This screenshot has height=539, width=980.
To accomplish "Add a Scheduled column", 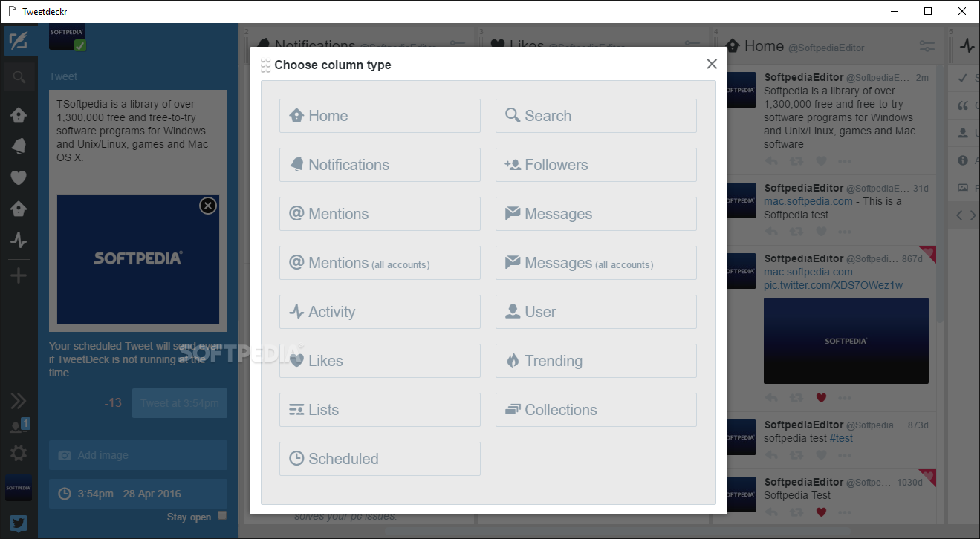I will (x=380, y=459).
